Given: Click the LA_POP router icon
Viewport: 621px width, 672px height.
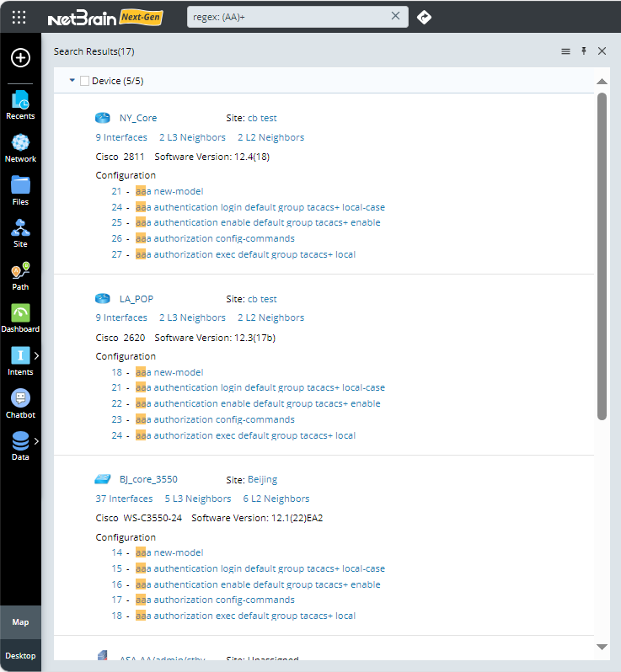Looking at the screenshot, I should (x=103, y=298).
